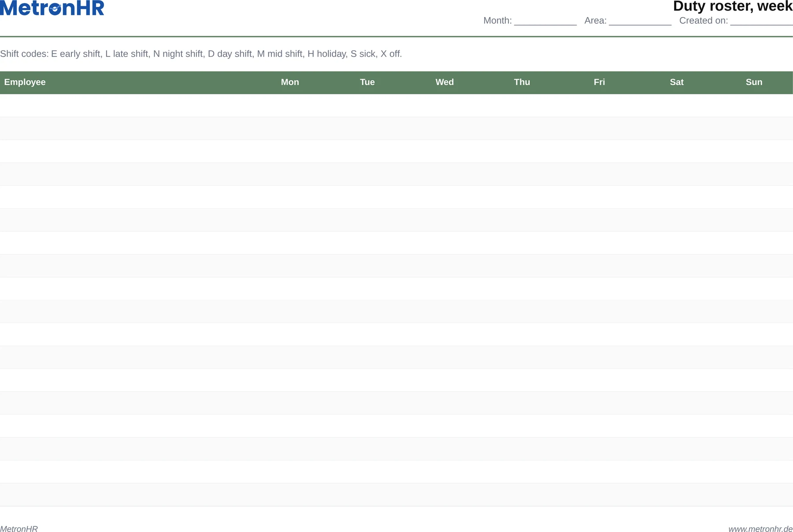Select the Fri column header
This screenshot has width=793, height=532.
tap(599, 82)
